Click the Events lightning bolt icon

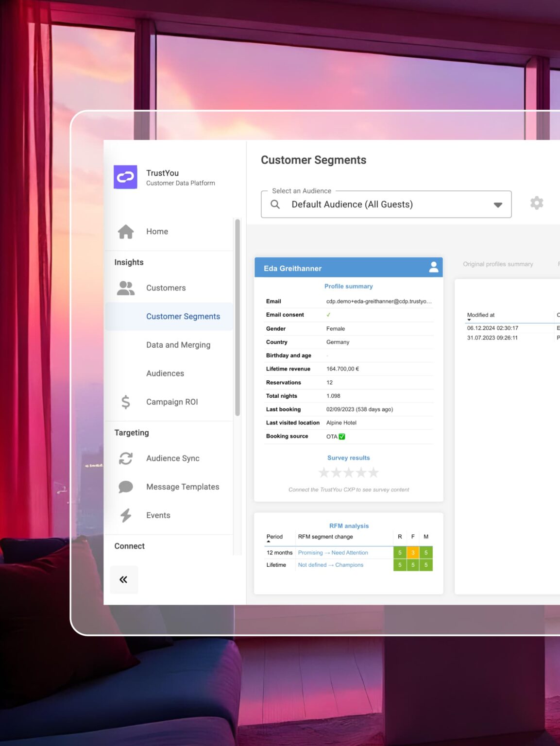click(126, 515)
